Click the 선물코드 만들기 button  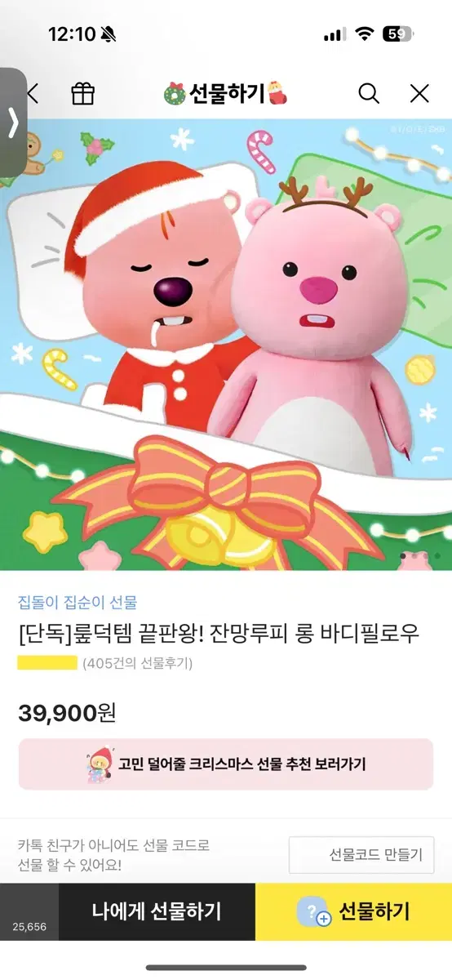click(x=361, y=855)
